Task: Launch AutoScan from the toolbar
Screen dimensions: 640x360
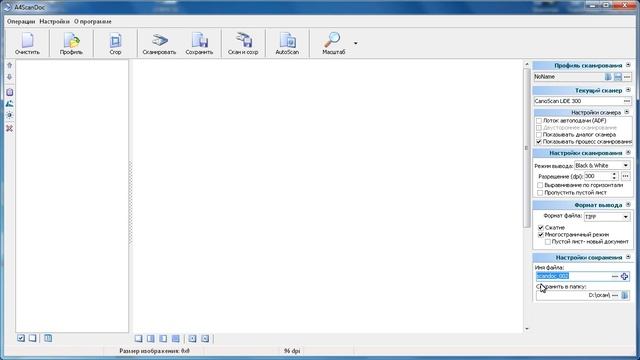Action: [287, 43]
